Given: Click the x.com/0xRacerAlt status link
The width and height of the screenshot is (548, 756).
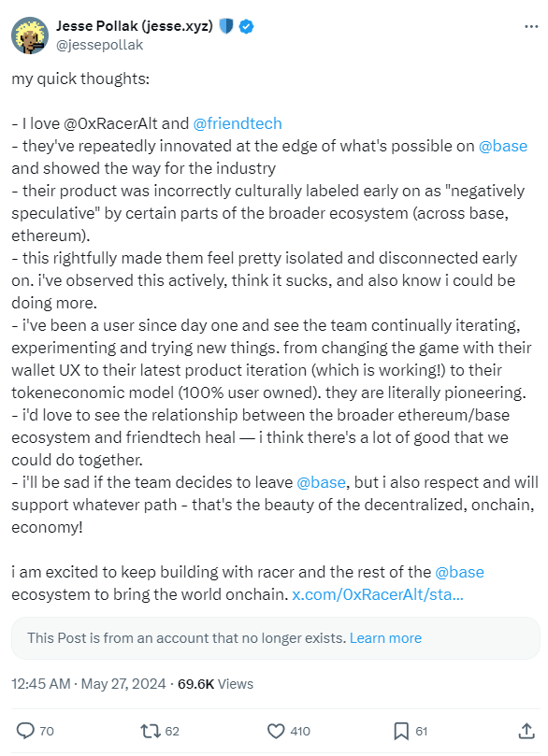Looking at the screenshot, I should [x=378, y=594].
